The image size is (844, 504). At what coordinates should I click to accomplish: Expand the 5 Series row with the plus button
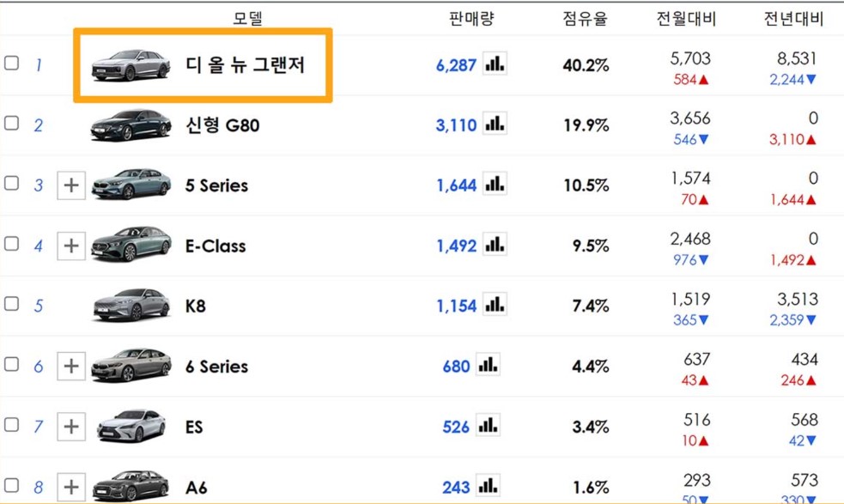coord(71,185)
